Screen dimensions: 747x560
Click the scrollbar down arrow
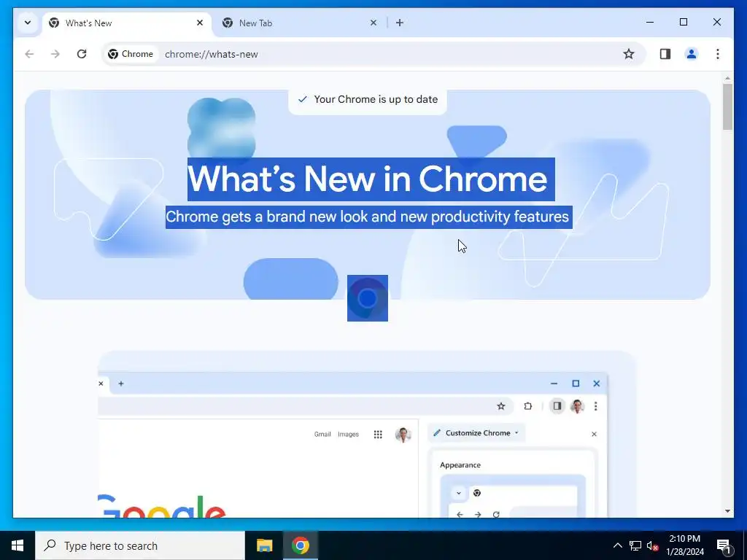[727, 511]
